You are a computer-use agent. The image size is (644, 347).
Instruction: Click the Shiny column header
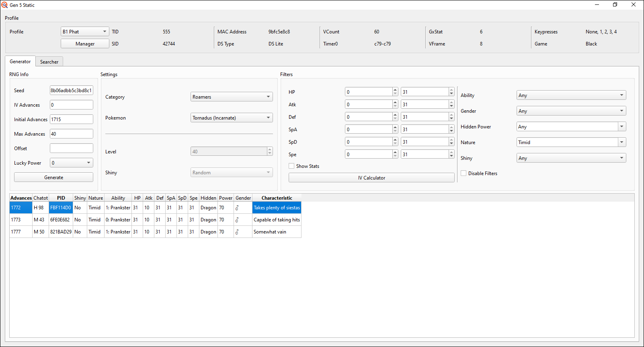click(80, 198)
